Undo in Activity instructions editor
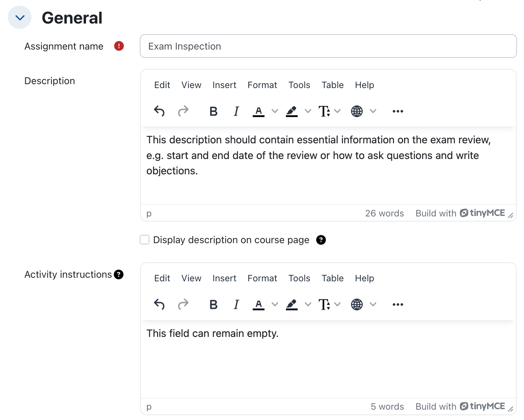Image resolution: width=524 pixels, height=420 pixels. (x=159, y=304)
